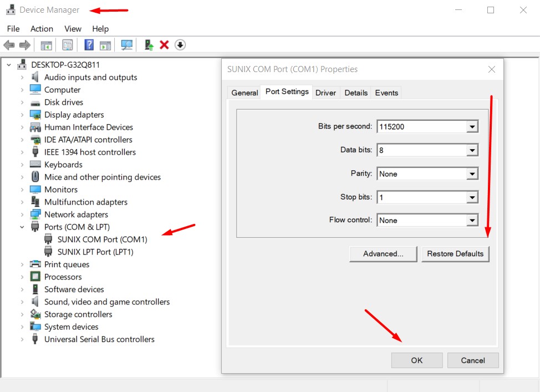Image resolution: width=540 pixels, height=392 pixels.
Task: Expand the Display adapters node
Action: 22,115
